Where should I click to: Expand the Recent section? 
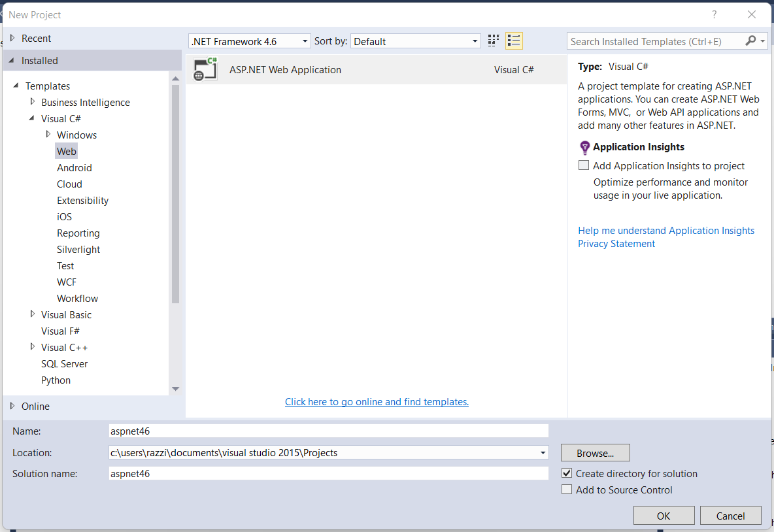coord(12,38)
